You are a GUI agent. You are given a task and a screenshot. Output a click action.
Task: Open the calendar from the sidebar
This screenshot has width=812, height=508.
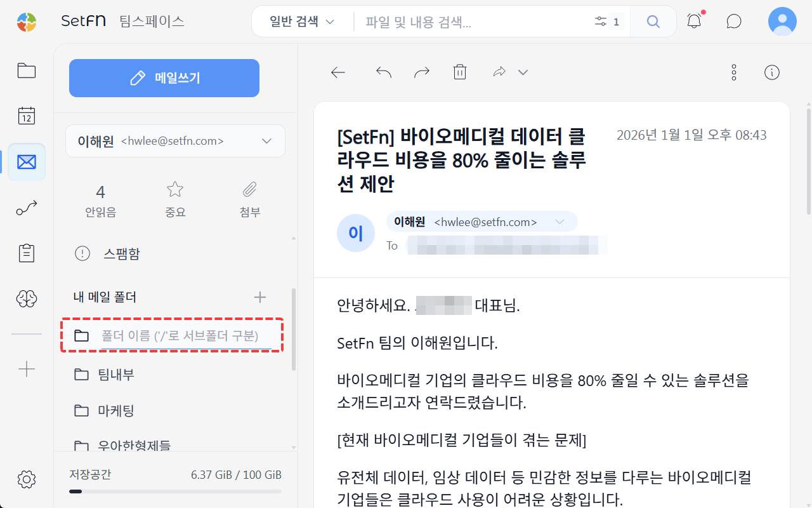[27, 116]
